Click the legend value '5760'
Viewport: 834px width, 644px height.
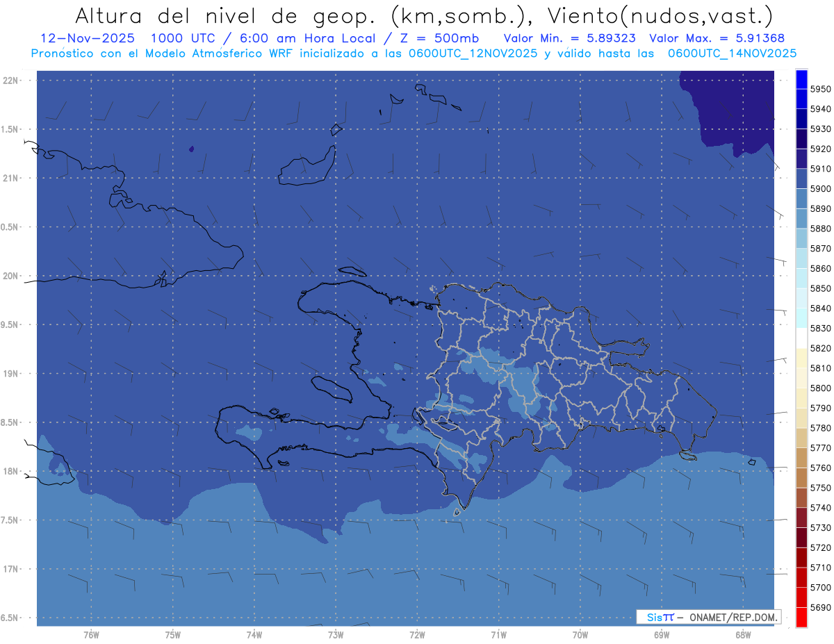(820, 468)
